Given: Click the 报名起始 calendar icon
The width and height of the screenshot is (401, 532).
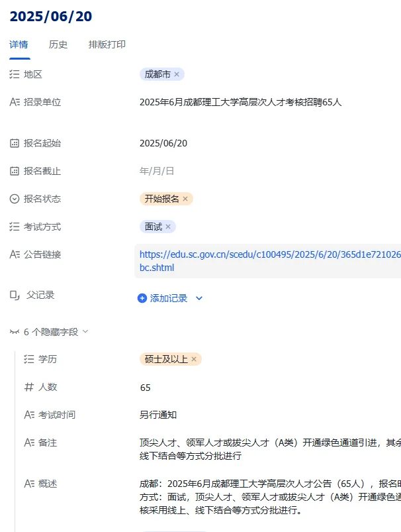Looking at the screenshot, I should click(x=15, y=143).
